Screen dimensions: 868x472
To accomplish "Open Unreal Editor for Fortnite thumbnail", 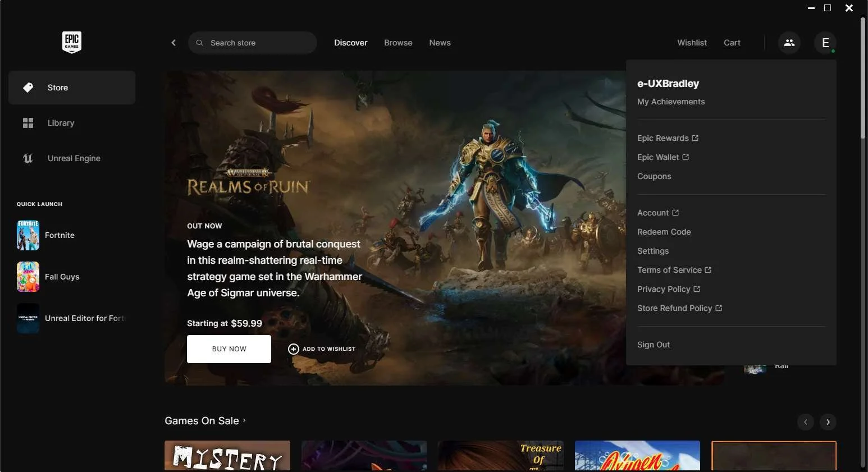I will [x=28, y=318].
